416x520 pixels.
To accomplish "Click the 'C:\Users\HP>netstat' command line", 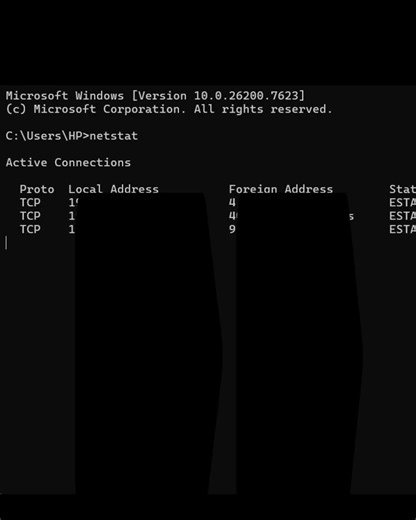I will tap(72, 136).
